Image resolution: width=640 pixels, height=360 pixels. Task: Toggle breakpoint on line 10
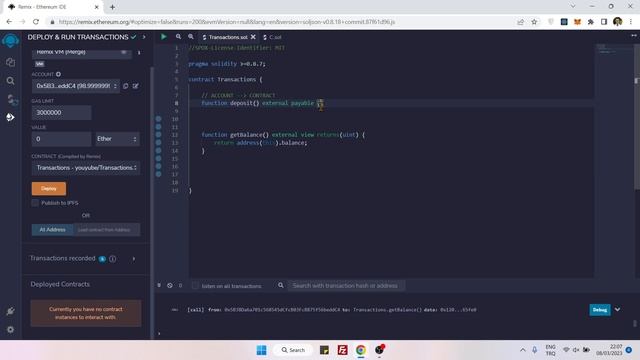point(158,119)
